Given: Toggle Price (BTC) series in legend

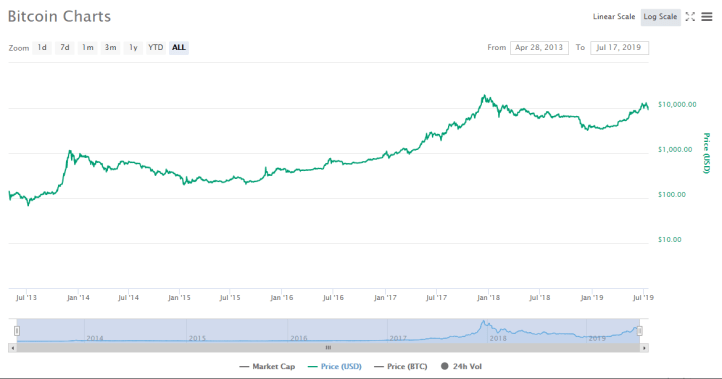Looking at the screenshot, I should click(401, 367).
